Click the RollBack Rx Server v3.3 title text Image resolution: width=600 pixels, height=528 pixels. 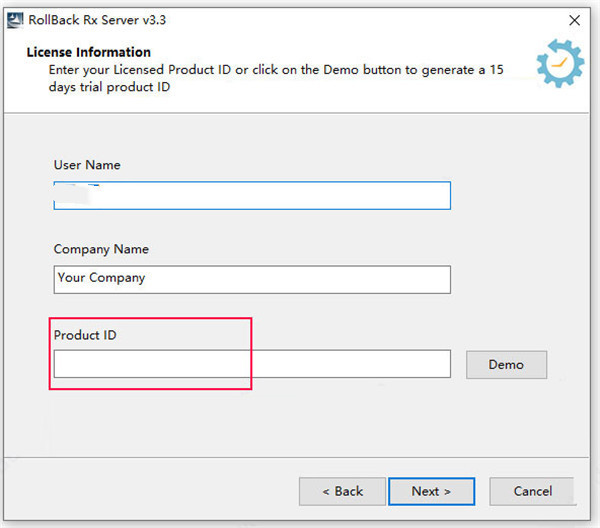coord(97,20)
